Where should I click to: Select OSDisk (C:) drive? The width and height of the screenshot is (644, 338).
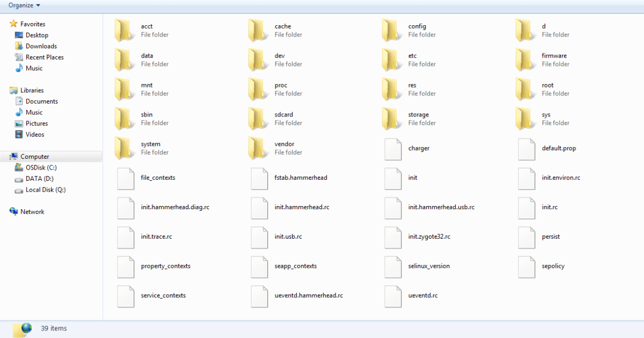[41, 168]
